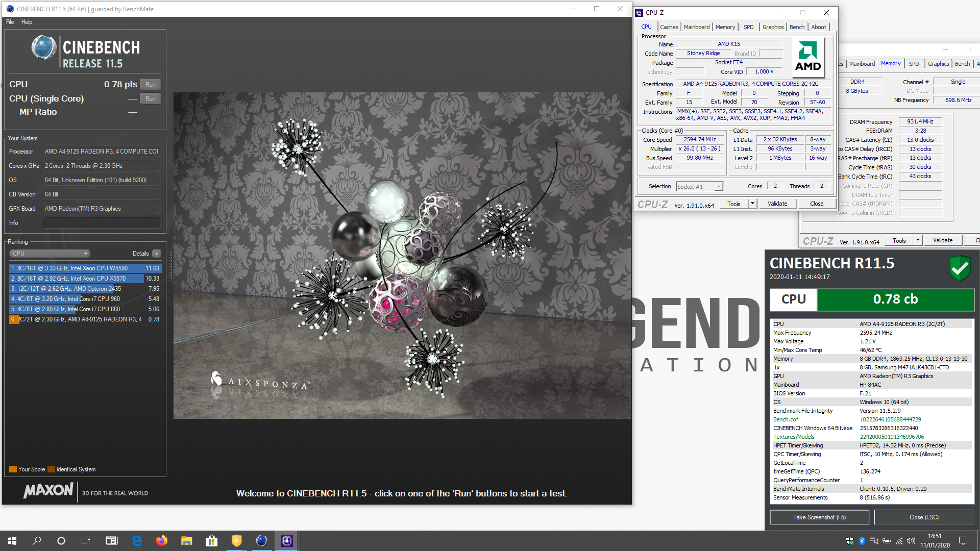This screenshot has width=980, height=551.
Task: Open Bluetooth tray icon
Action: tap(862, 541)
